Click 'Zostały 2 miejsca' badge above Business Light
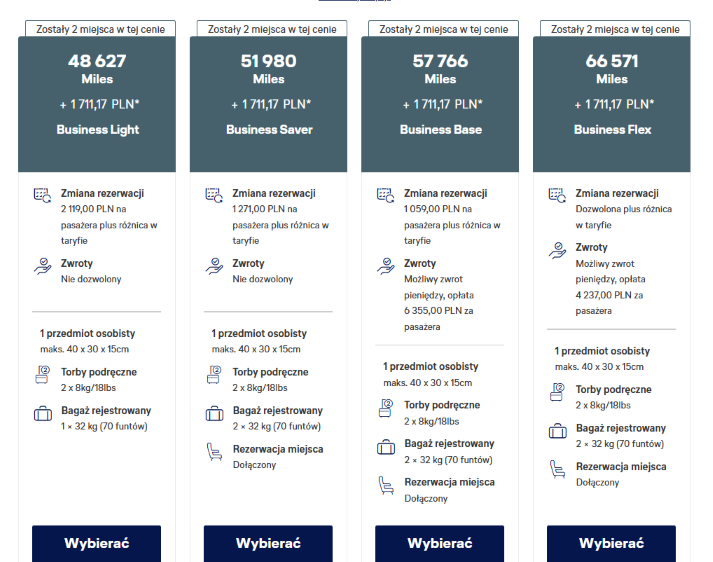 [100, 29]
